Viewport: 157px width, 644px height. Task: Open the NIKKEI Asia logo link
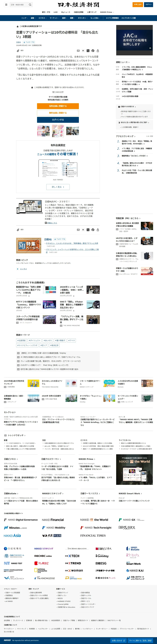12,536
